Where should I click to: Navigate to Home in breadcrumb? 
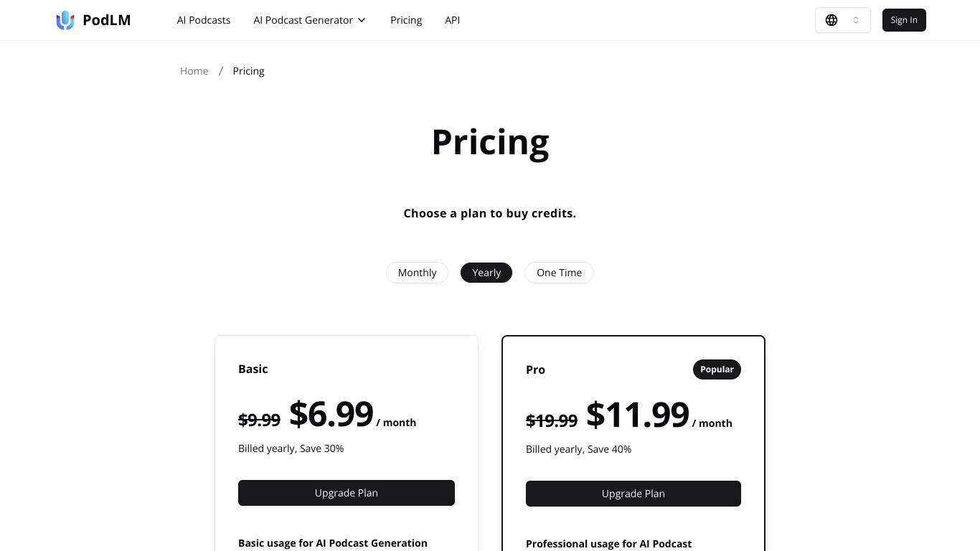pos(194,71)
